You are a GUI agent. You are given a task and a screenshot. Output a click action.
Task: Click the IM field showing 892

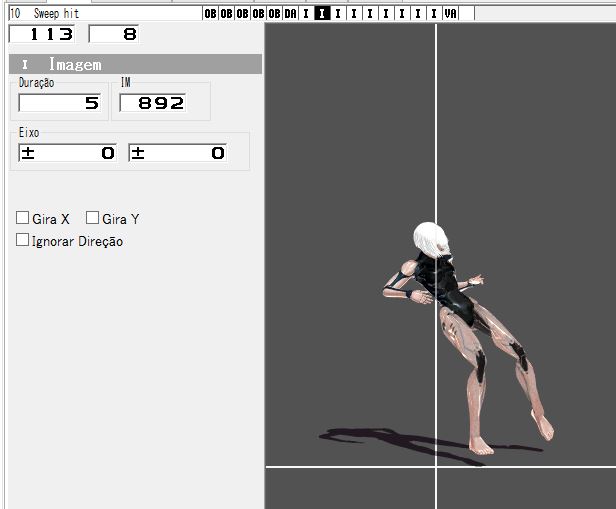tap(152, 103)
